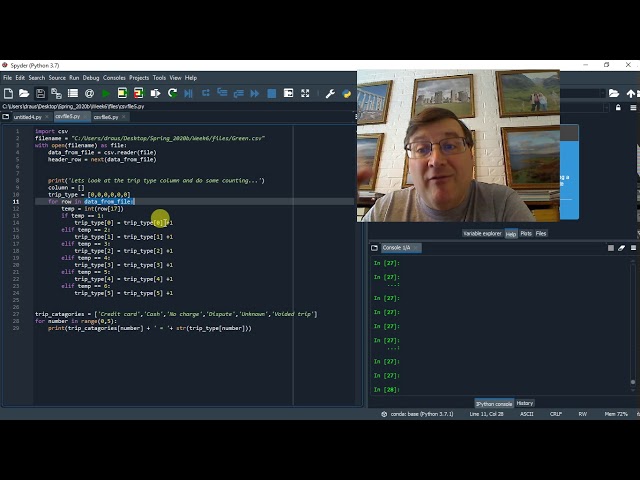Open the Source menu
Image resolution: width=640 pixels, height=480 pixels.
(x=57, y=78)
